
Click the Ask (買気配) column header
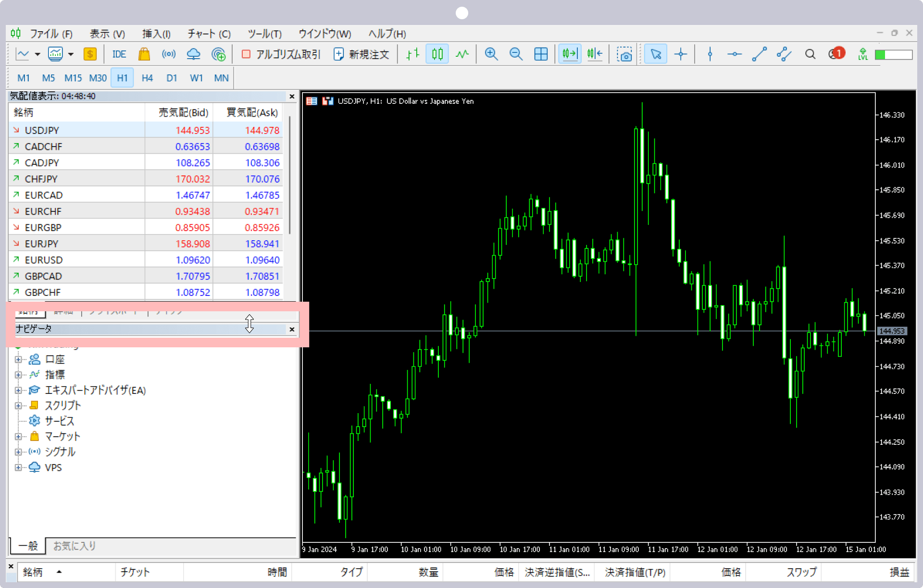tap(248, 112)
